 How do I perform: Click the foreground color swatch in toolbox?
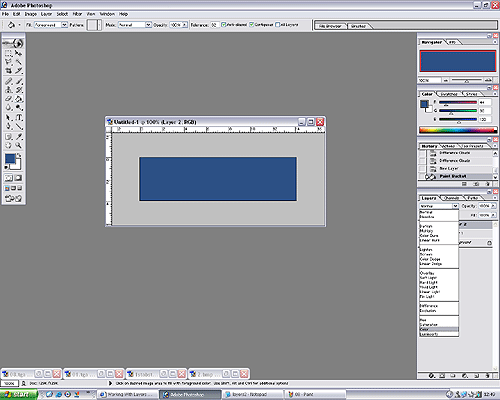point(10,159)
